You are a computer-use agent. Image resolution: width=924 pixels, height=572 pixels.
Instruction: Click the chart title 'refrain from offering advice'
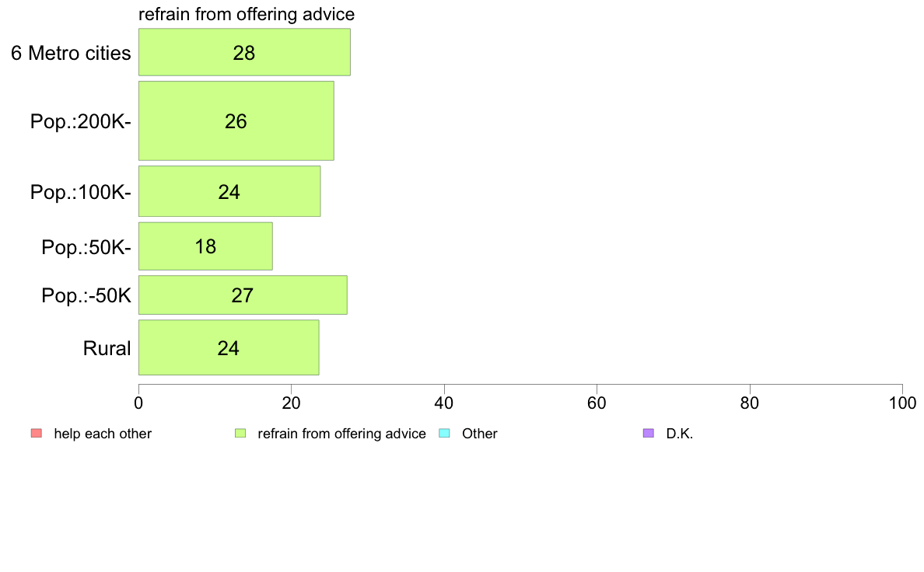pyautogui.click(x=247, y=14)
